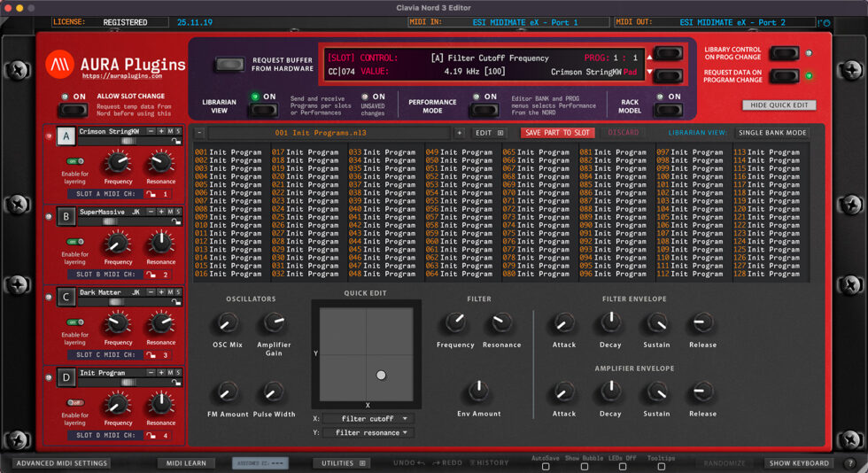The width and height of the screenshot is (868, 473).
Task: Enable the Show Bubble checkbox
Action: 584,466
